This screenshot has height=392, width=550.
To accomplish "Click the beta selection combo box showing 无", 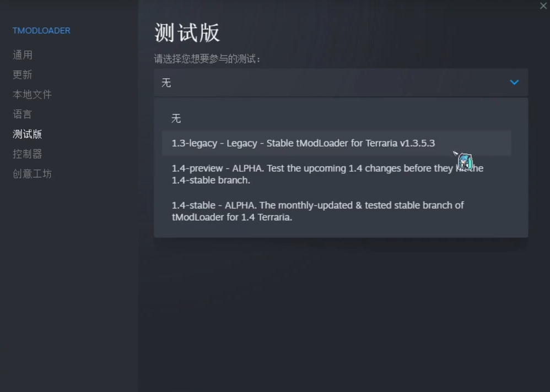I will (x=331, y=83).
